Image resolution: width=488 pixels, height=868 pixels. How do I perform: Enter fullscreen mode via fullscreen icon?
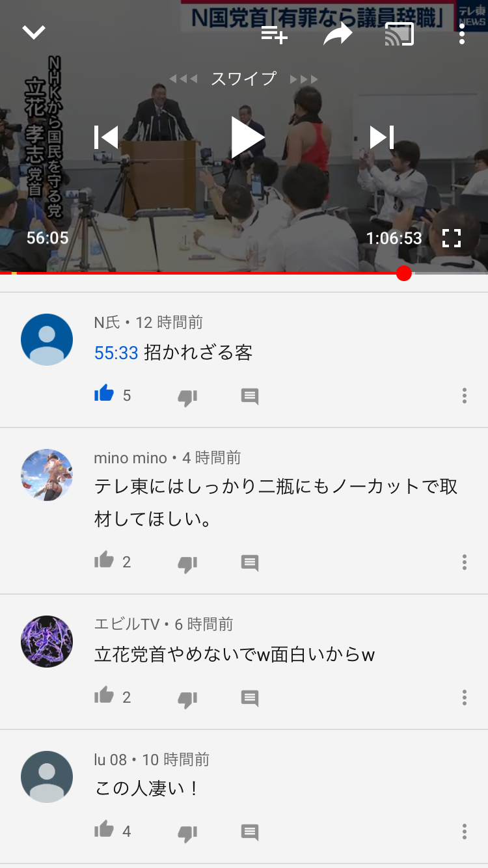(x=451, y=238)
